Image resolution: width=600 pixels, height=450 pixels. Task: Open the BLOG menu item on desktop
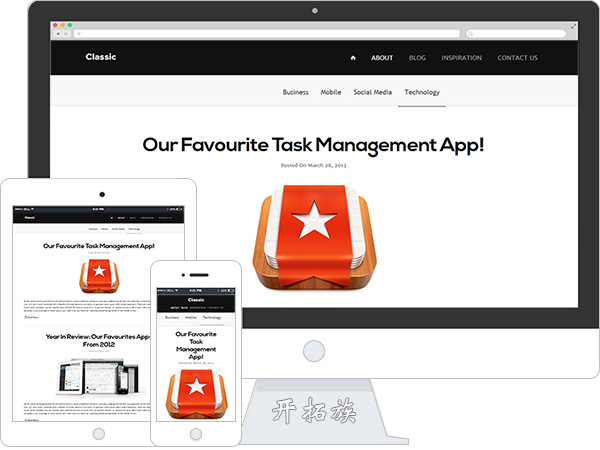(417, 58)
